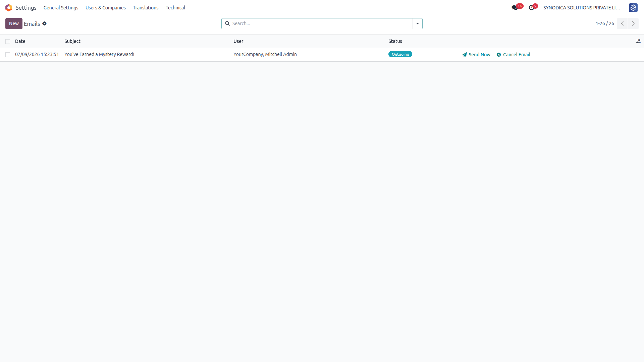Click the Emails actions gear icon
644x362 pixels.
[x=44, y=23]
